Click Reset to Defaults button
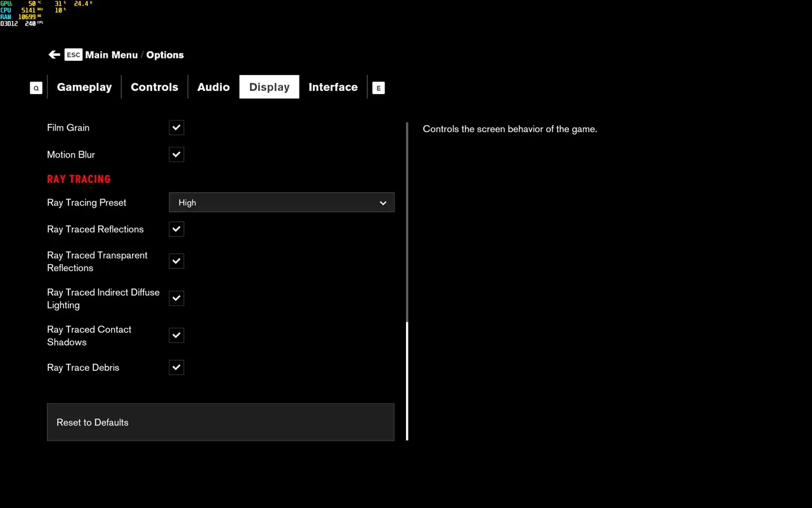Screen dimensions: 812x508 221,422
